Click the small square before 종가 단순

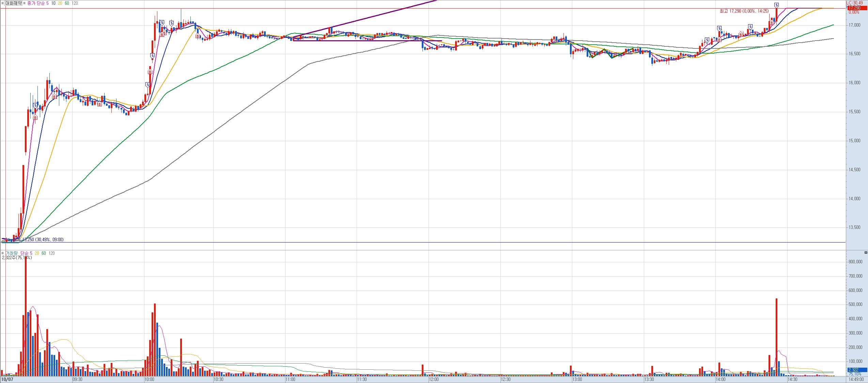click(x=25, y=3)
